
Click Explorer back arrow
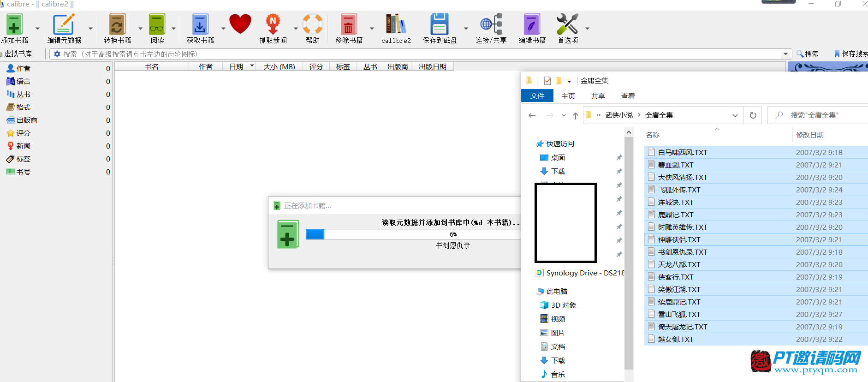coord(532,115)
